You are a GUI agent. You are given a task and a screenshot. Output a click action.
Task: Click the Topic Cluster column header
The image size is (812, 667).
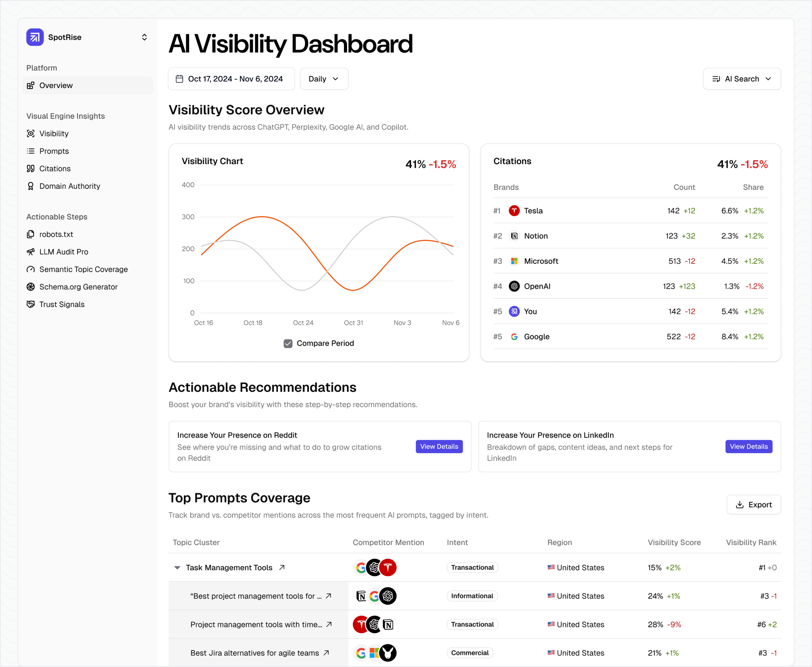pyautogui.click(x=196, y=543)
